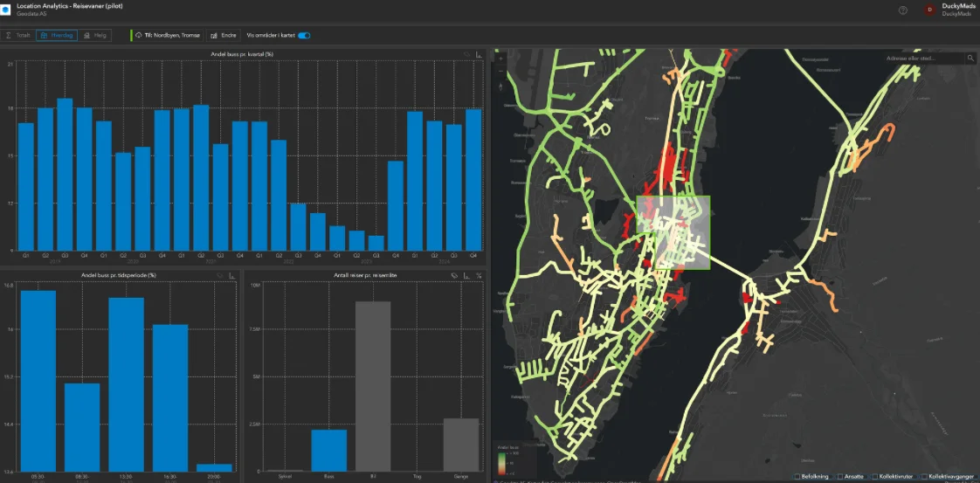Select the Hverdag tab
The height and width of the screenshot is (483, 980).
tap(56, 36)
